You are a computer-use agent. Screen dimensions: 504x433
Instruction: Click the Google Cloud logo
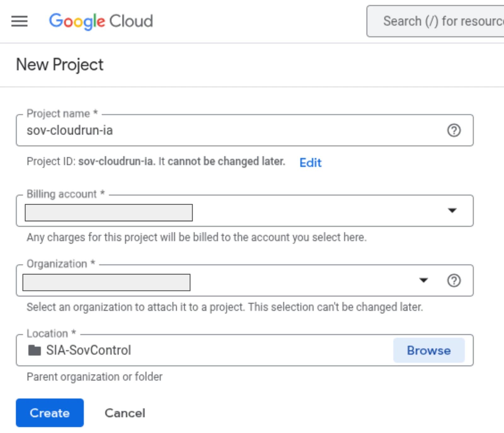tap(101, 21)
